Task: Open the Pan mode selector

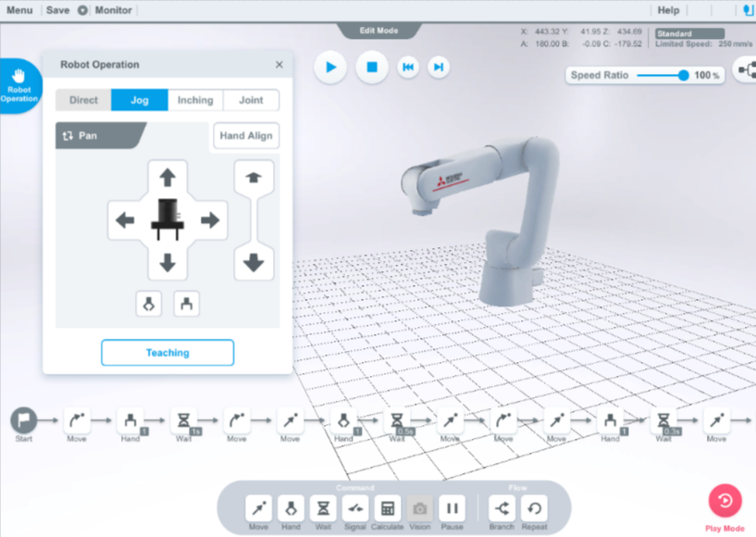Action: [x=97, y=136]
